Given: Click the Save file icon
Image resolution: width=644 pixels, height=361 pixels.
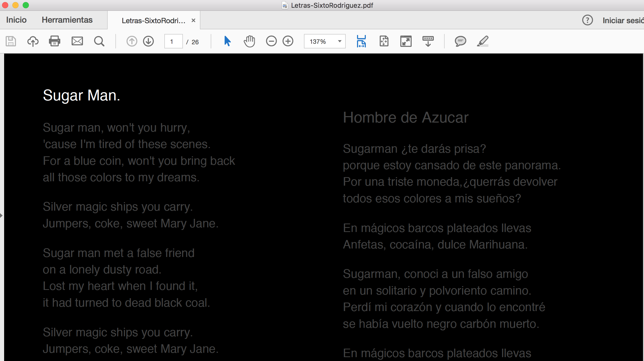Looking at the screenshot, I should pyautogui.click(x=11, y=41).
